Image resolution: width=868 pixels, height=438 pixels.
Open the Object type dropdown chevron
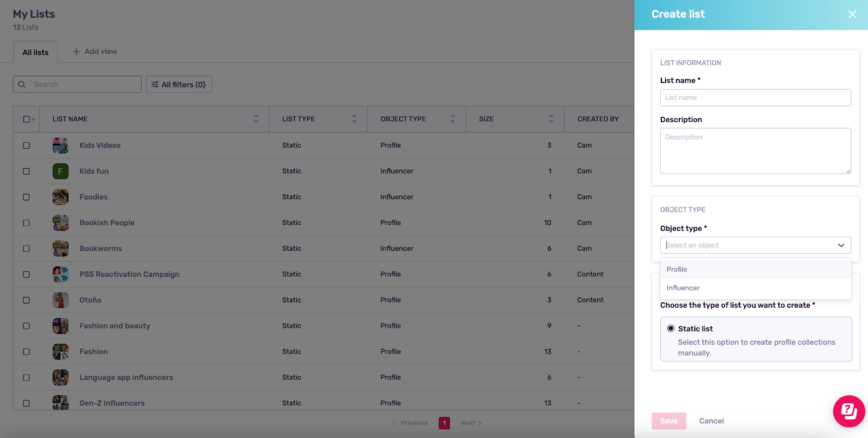(x=841, y=245)
